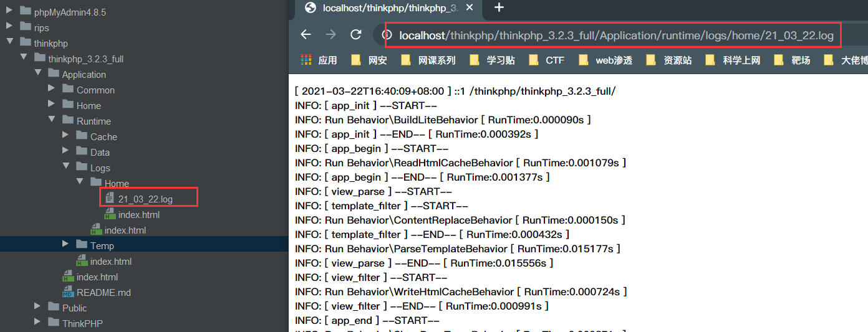Viewport: 868px width, 332px height.
Task: Open the 学习贴 bookmark folder
Action: (x=492, y=60)
